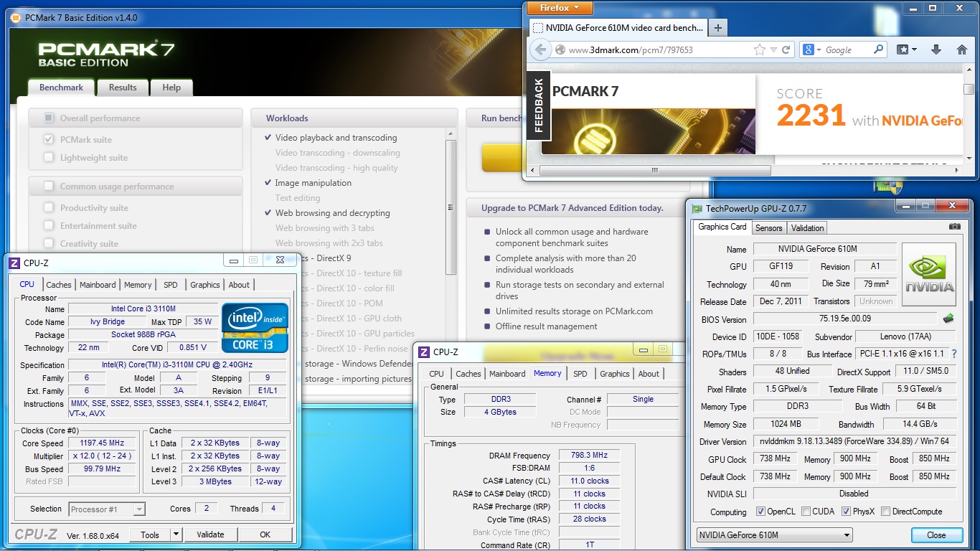Click the globe site identity icon in URL bar
Image resolution: width=980 pixels, height=551 pixels.
click(560, 50)
